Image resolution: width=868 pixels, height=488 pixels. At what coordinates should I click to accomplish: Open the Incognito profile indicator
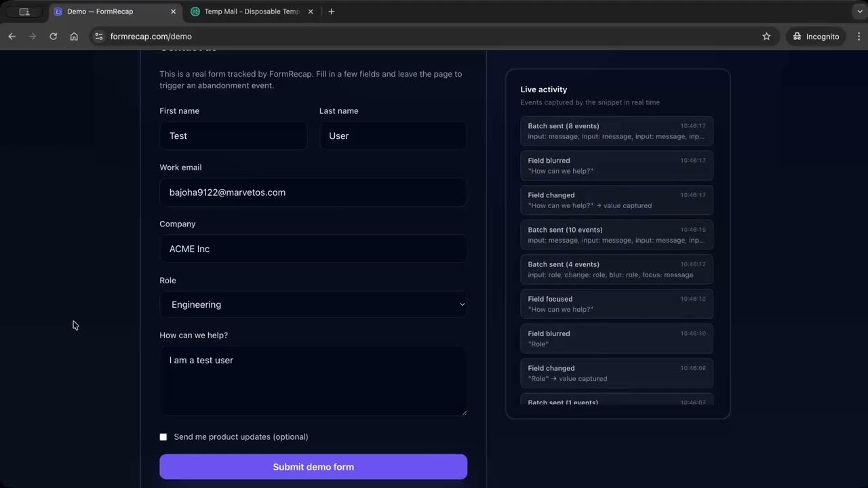tap(816, 37)
